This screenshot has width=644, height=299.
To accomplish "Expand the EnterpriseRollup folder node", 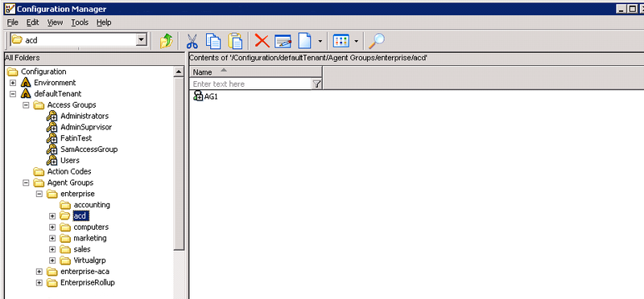I will (x=39, y=283).
